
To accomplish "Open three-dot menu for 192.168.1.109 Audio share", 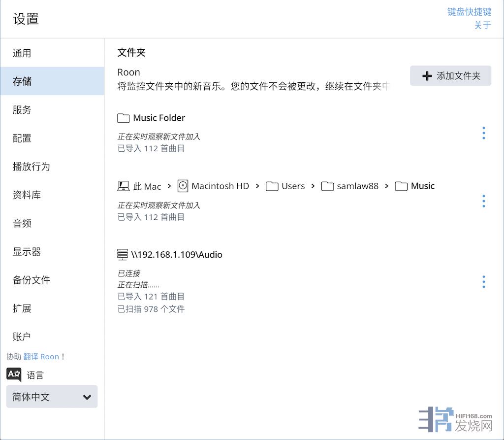I will point(483,282).
